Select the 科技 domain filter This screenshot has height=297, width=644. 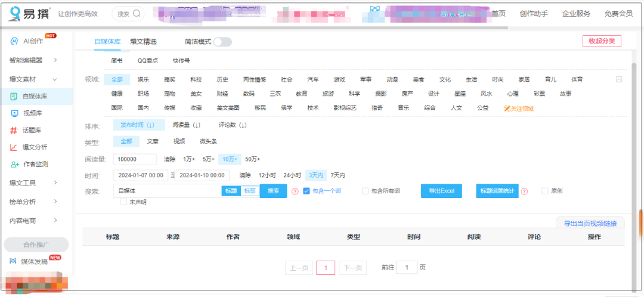[x=196, y=80]
